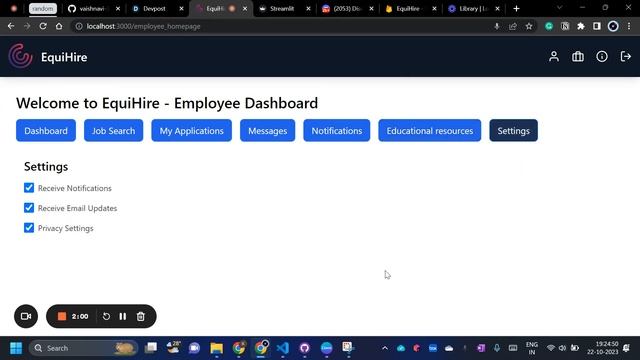Delete the recording with trash icon
This screenshot has height=360, width=640.
pyautogui.click(x=140, y=316)
